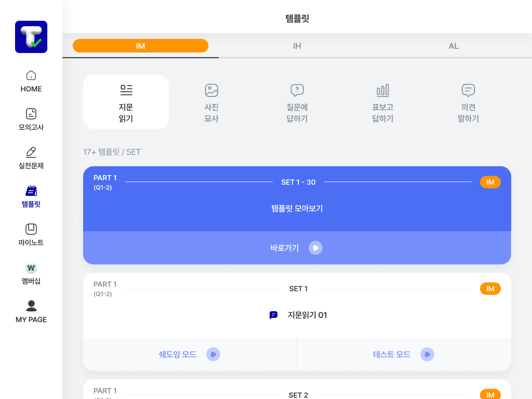Click the T logo app icon

31,37
